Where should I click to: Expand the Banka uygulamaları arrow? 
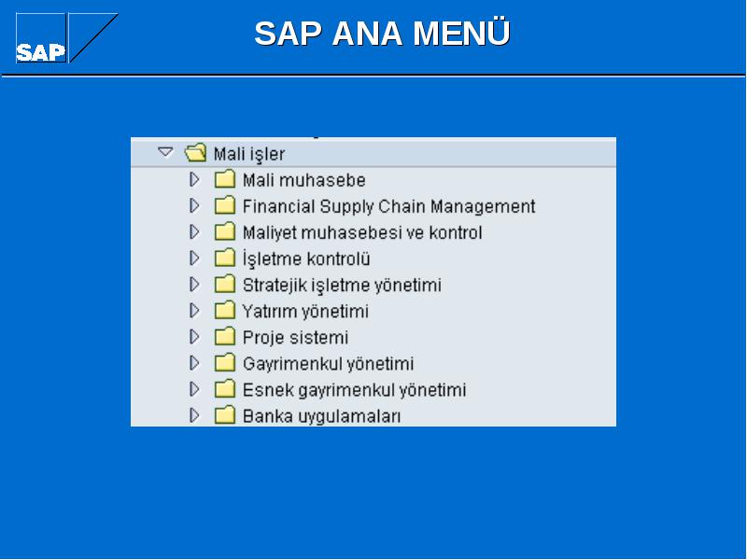click(194, 415)
